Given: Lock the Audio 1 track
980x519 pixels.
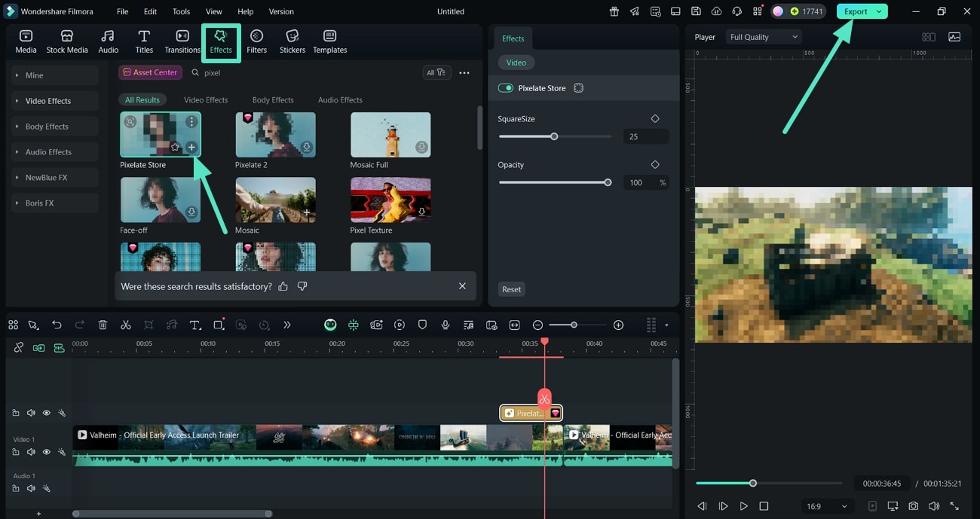Looking at the screenshot, I should [x=16, y=488].
